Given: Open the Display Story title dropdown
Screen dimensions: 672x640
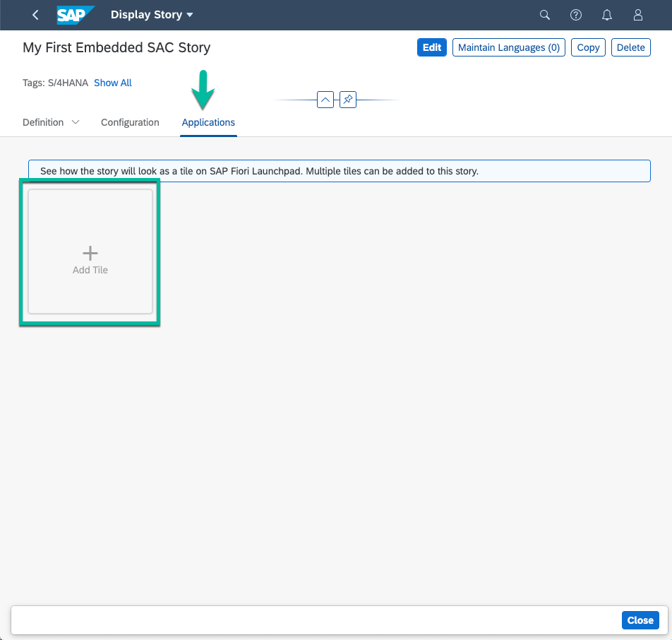Looking at the screenshot, I should coord(152,15).
